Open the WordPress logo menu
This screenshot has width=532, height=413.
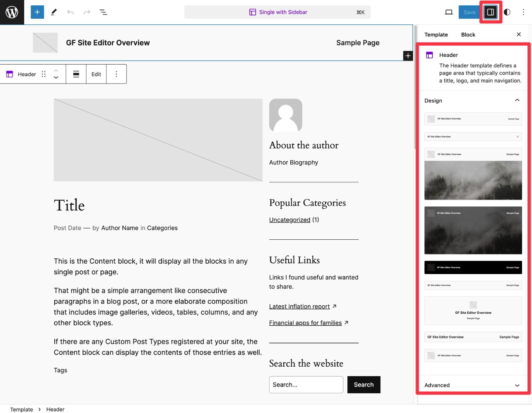point(12,12)
